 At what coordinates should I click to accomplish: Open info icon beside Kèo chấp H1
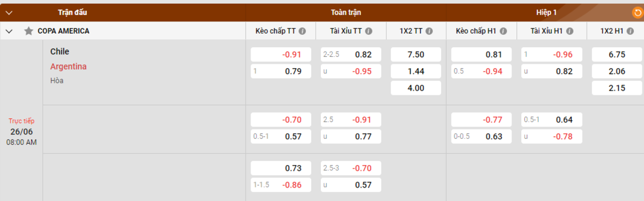(503, 31)
